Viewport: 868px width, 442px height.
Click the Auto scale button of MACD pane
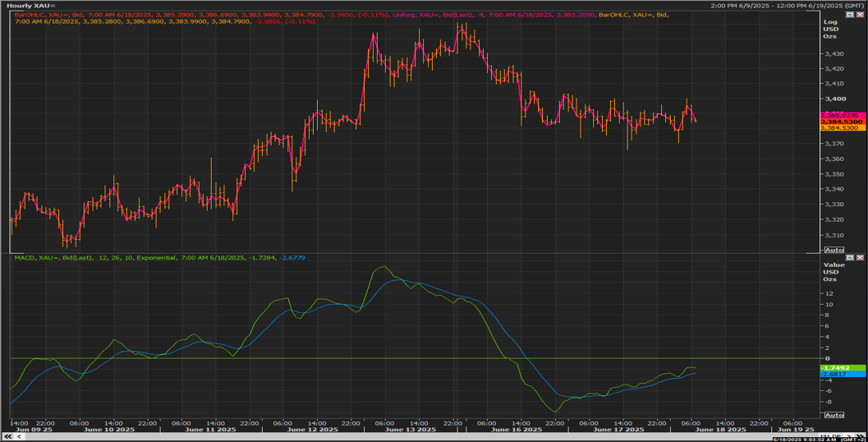(x=834, y=415)
